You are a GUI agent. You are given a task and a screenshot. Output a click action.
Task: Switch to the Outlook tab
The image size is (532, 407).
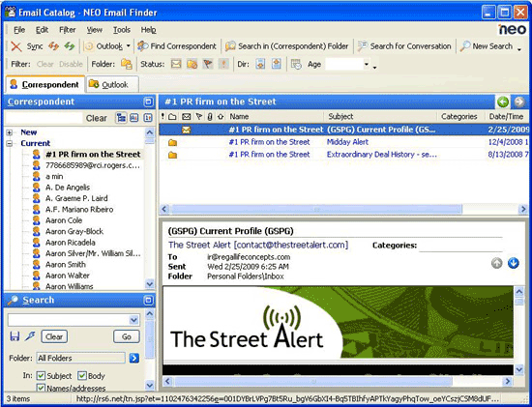(112, 84)
